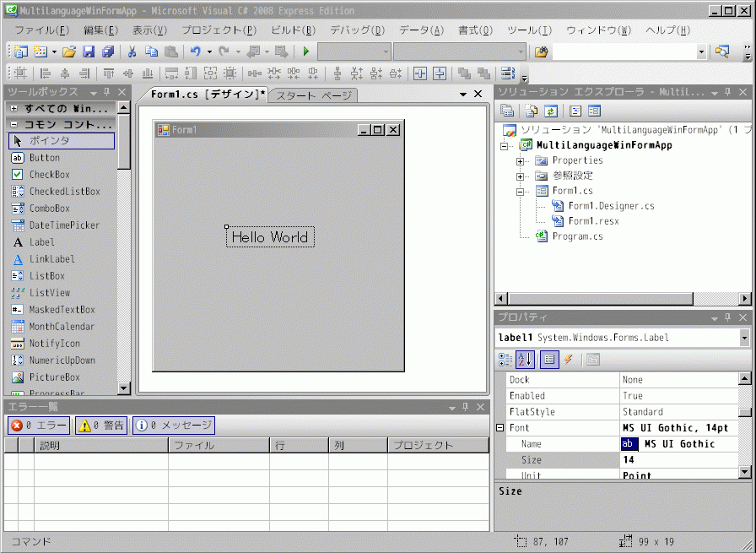Switch to the スタート ページ tab
Viewport: 756px width, 553px height.
tap(314, 95)
